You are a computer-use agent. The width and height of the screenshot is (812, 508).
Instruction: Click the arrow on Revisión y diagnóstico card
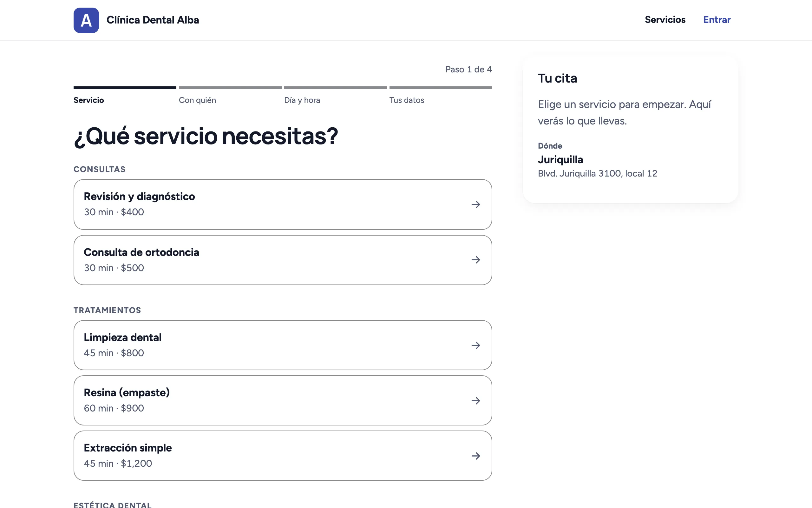[x=475, y=204]
